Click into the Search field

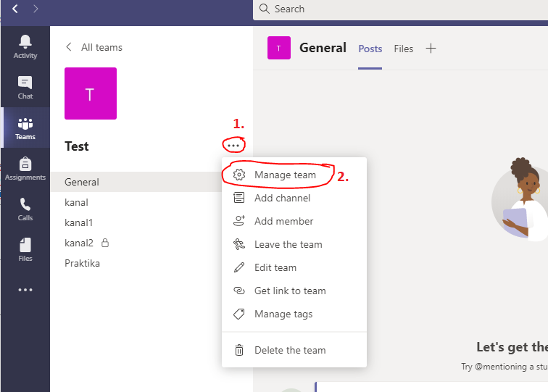coord(400,9)
